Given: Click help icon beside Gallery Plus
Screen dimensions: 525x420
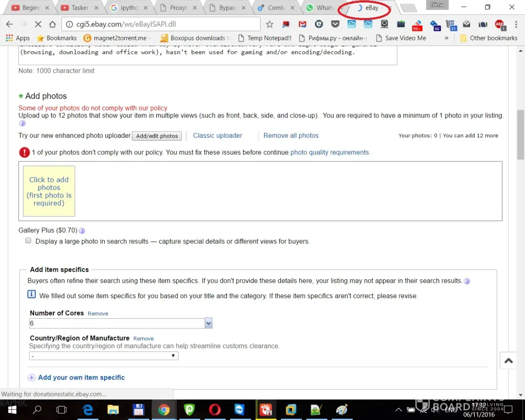Looking at the screenshot, I should point(82,231).
